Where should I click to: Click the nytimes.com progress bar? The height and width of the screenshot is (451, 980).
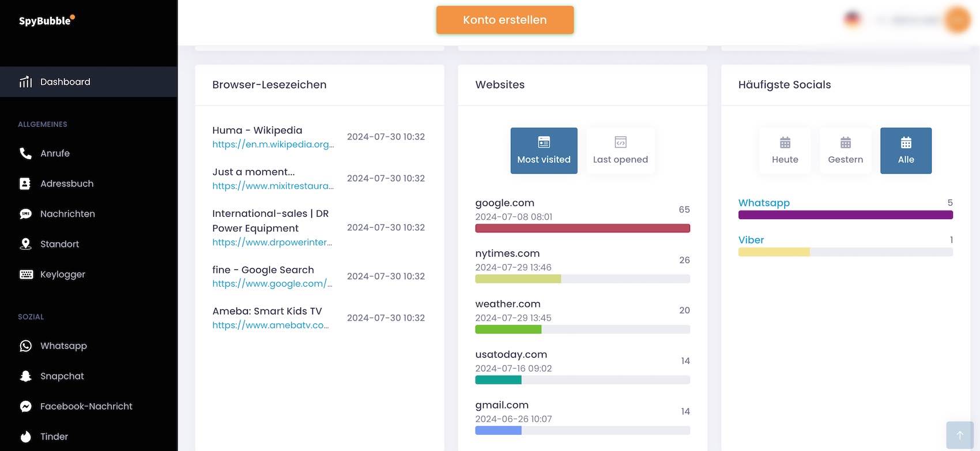pyautogui.click(x=582, y=279)
